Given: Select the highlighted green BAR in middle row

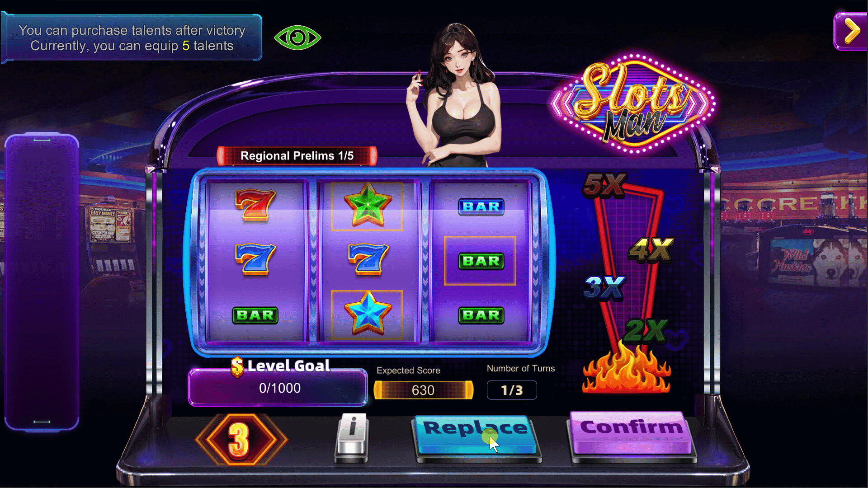Looking at the screenshot, I should [x=481, y=261].
